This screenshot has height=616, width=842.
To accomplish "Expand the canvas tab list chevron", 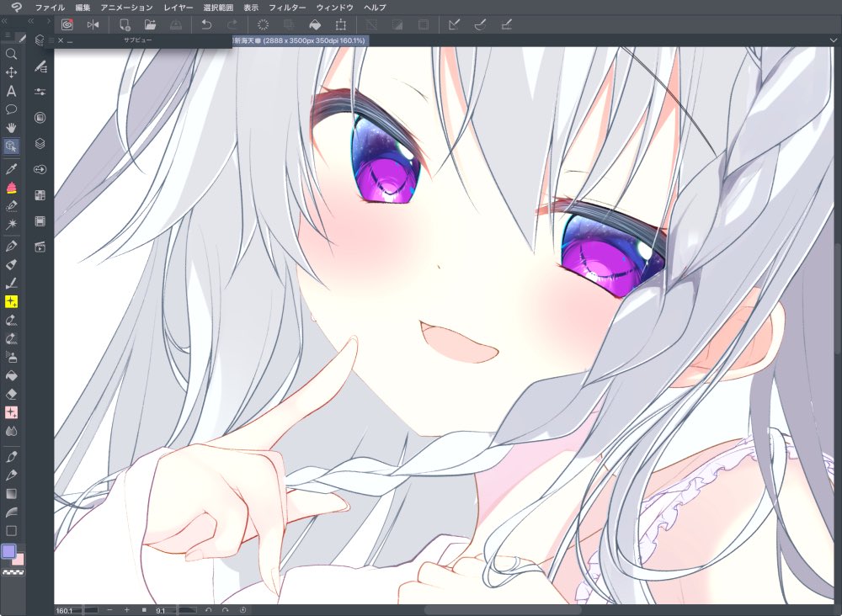I will [834, 40].
